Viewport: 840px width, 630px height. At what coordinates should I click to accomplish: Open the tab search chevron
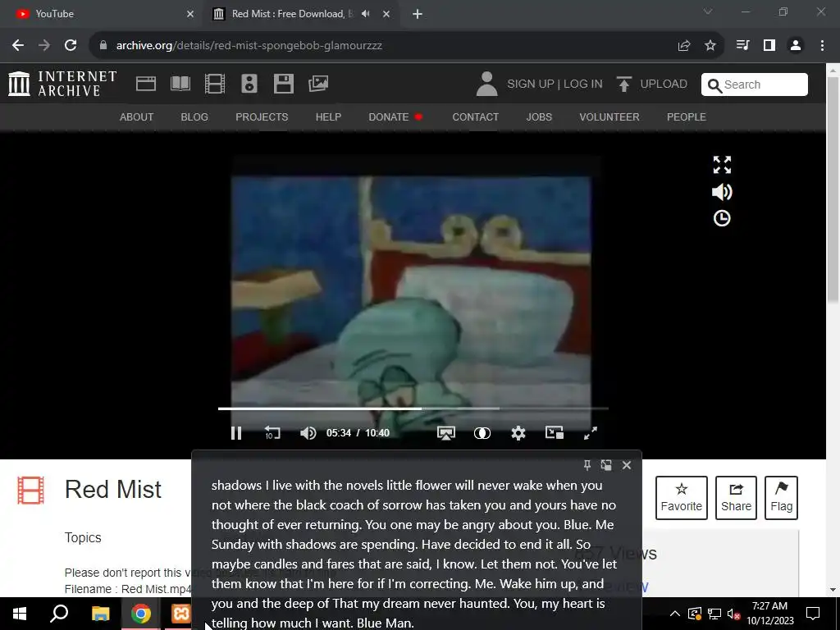pyautogui.click(x=708, y=11)
